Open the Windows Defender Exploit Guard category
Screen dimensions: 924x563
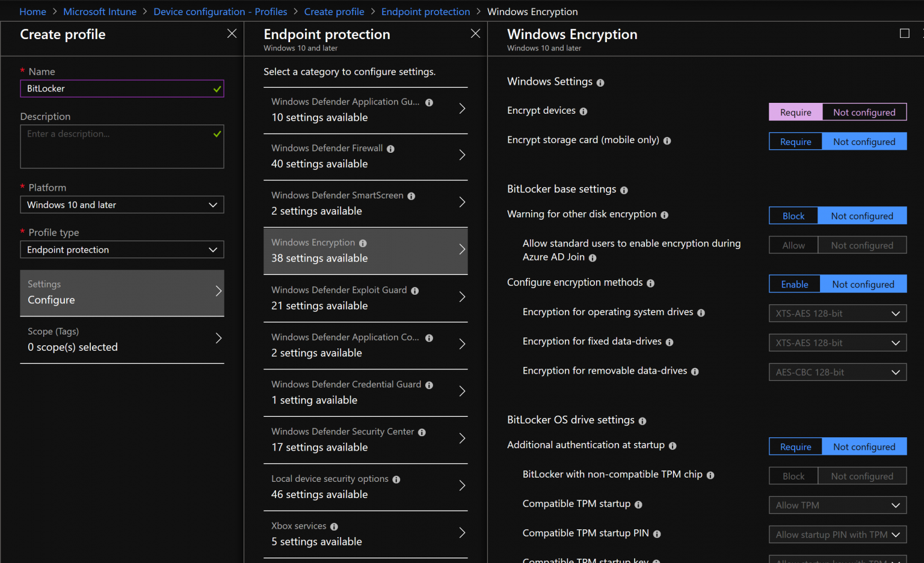coord(365,298)
